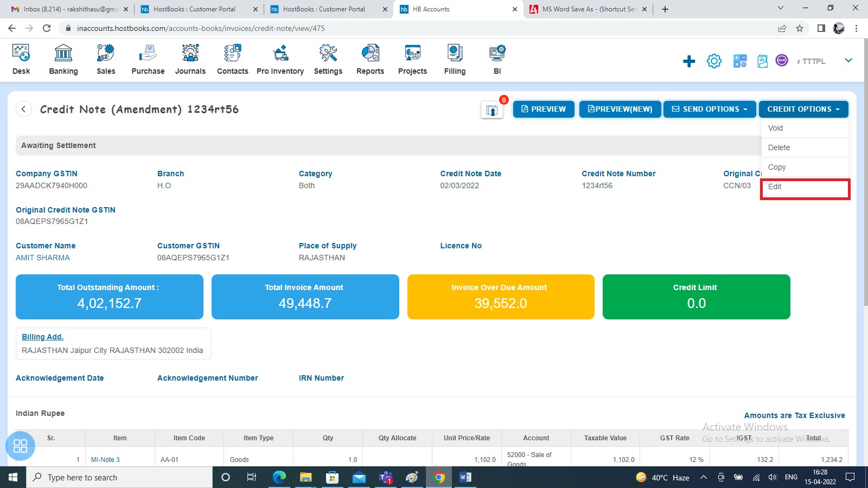The image size is (868, 488).
Task: Click the Invoice Over Due Amount card
Action: coord(501,297)
